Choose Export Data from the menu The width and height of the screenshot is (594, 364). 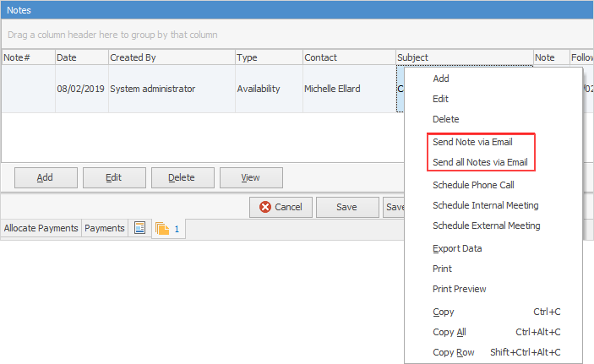point(493,248)
